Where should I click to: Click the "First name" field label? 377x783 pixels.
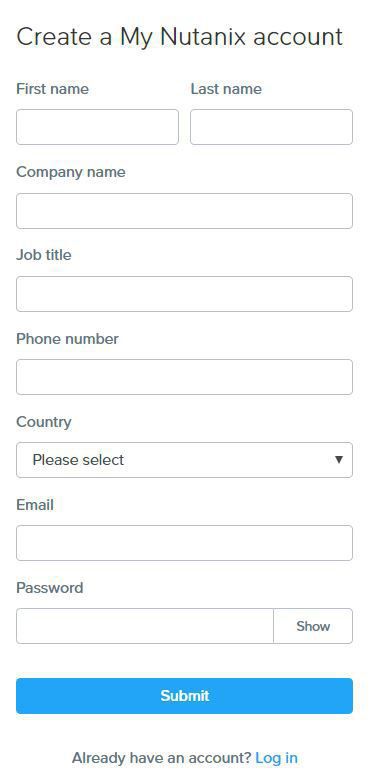coord(52,89)
